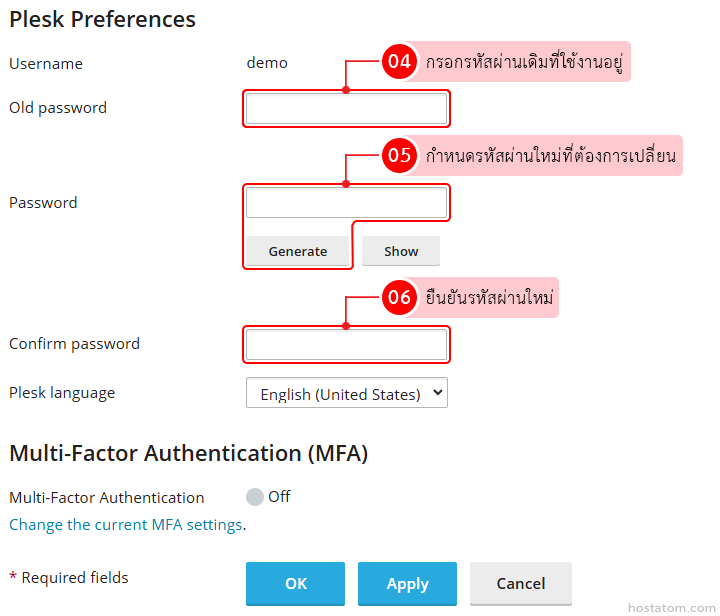Show the password characters
The height and width of the screenshot is (616, 720).
click(x=401, y=251)
